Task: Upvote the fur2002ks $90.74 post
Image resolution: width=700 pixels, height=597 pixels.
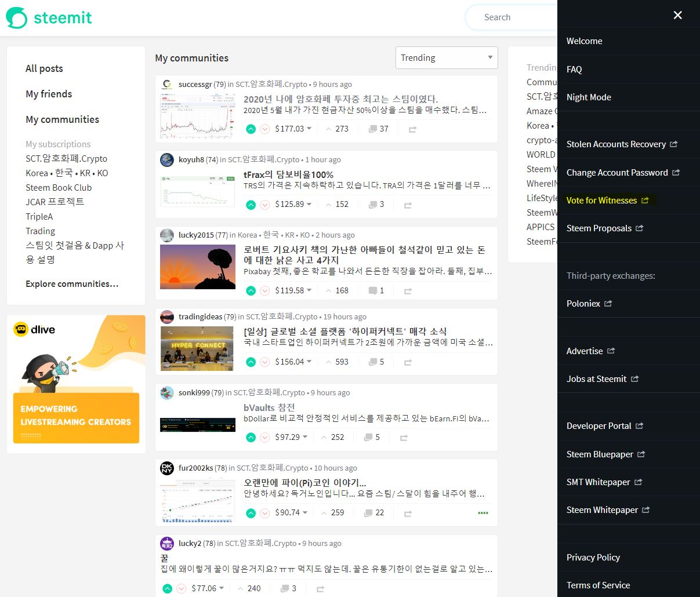Action: tap(251, 512)
